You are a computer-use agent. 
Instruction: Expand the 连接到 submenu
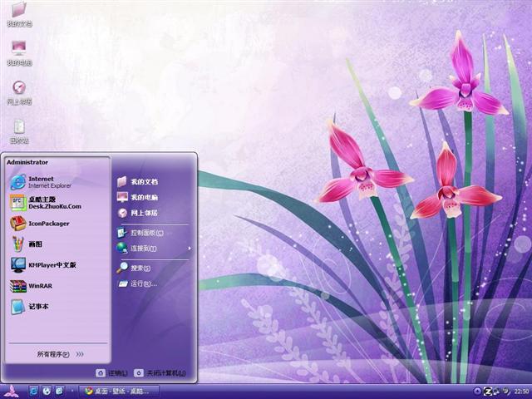pyautogui.click(x=153, y=249)
